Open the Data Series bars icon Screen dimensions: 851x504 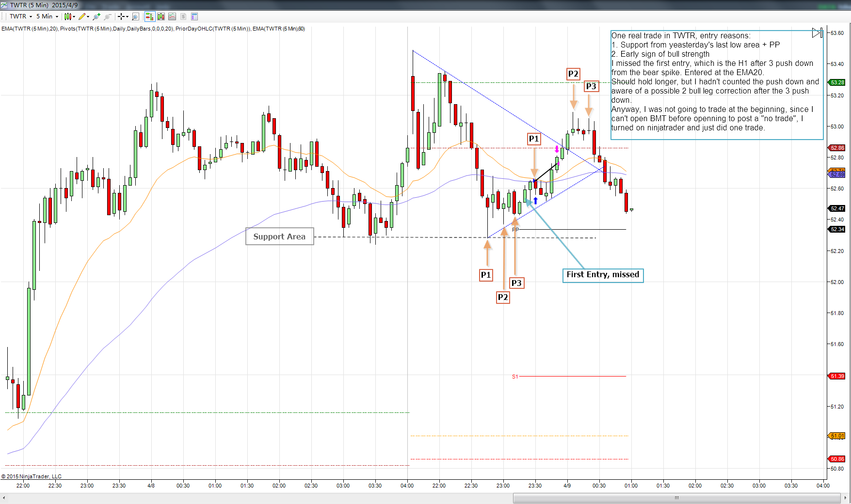click(x=161, y=16)
